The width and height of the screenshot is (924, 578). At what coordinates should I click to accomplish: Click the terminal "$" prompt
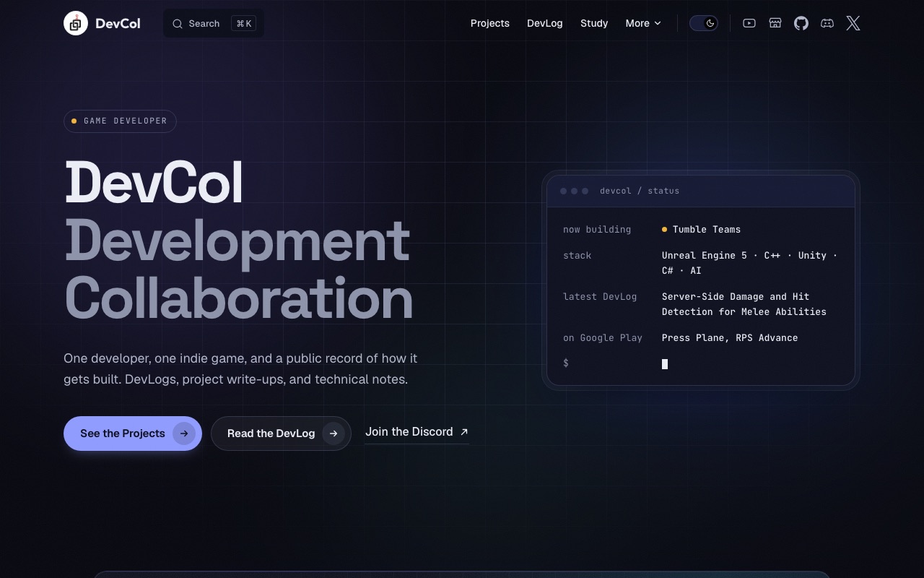tap(566, 363)
